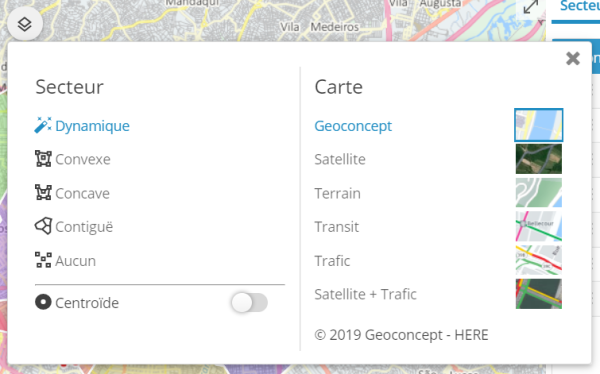Viewport: 600px width, 374px height.
Task: Enable the Centroïde toggle switch
Action: click(249, 303)
